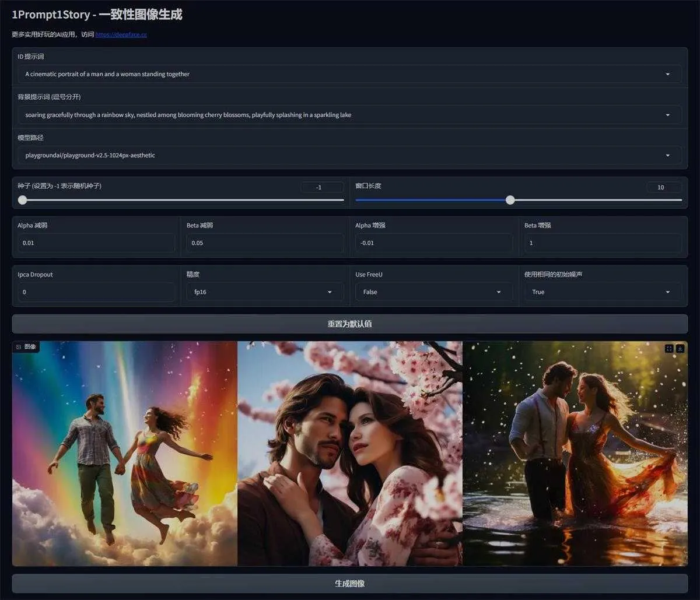The height and width of the screenshot is (600, 700).
Task: Select the cherry blossom couple image
Action: coord(350,454)
